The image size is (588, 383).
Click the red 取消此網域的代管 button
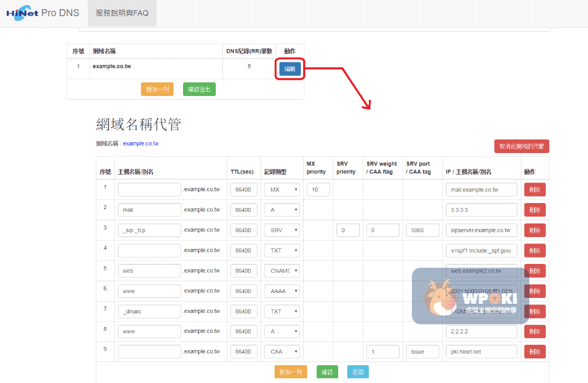(521, 147)
